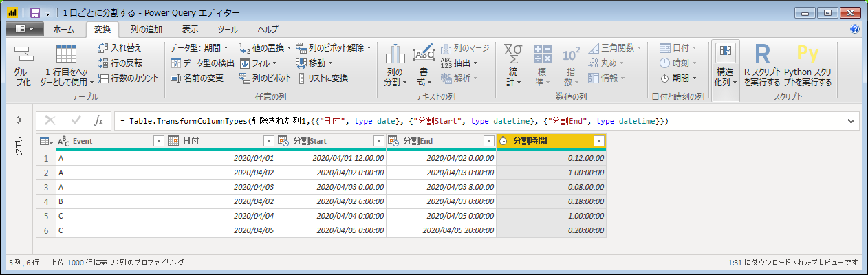
Task: Click the Event column type ABC icon
Action: [63, 141]
